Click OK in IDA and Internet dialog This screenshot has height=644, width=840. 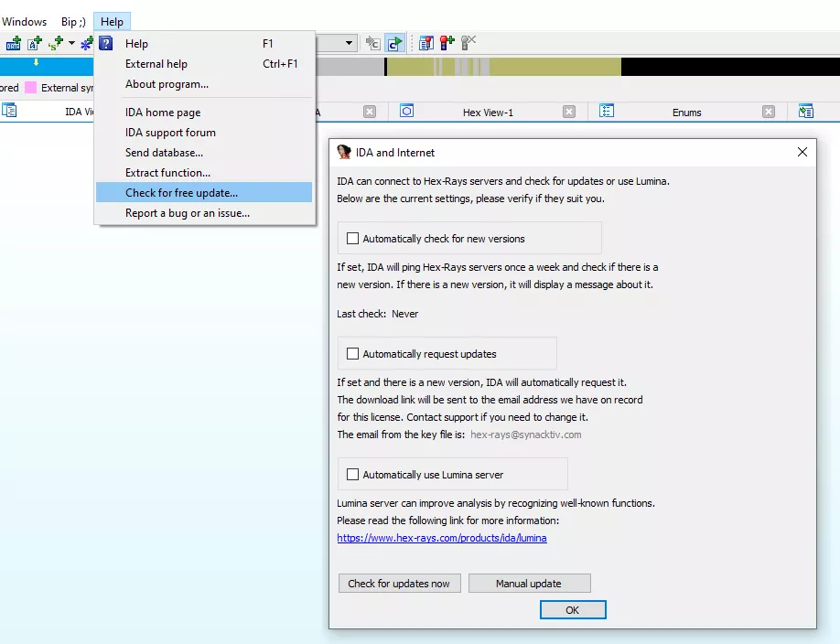573,610
